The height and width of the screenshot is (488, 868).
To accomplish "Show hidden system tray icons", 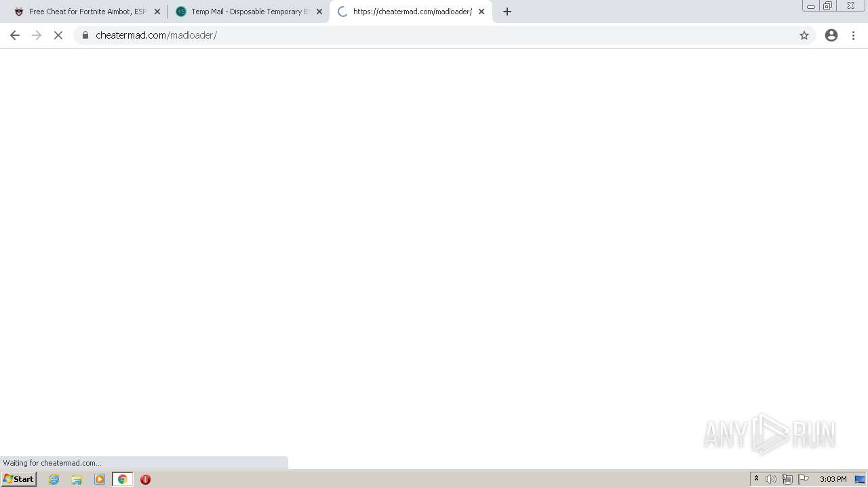I will coord(756,479).
